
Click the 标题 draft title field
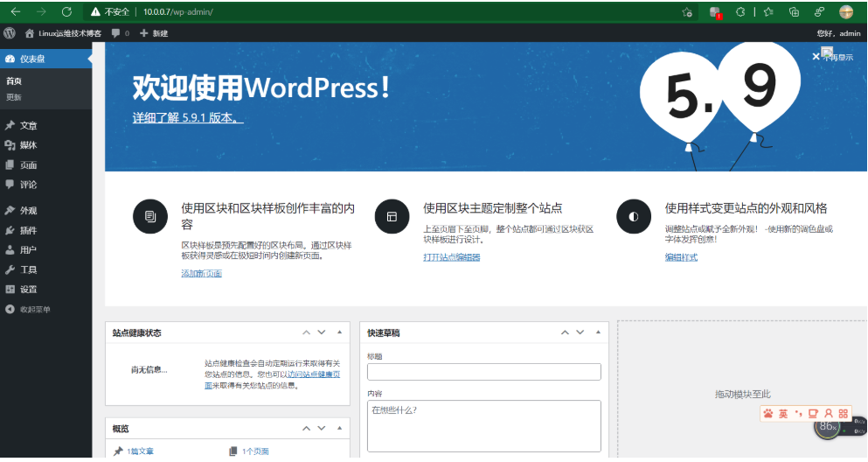click(483, 372)
